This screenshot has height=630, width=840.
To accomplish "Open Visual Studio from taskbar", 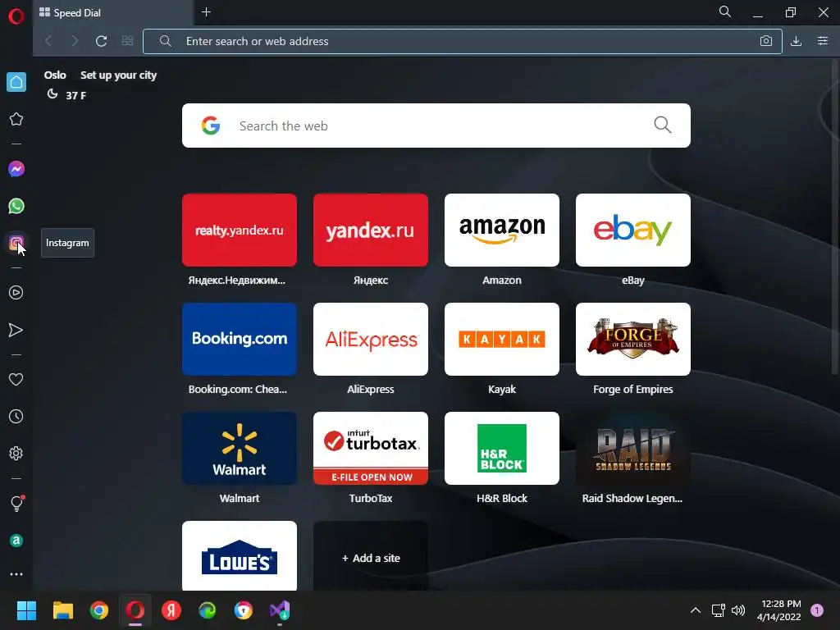I will (x=280, y=610).
